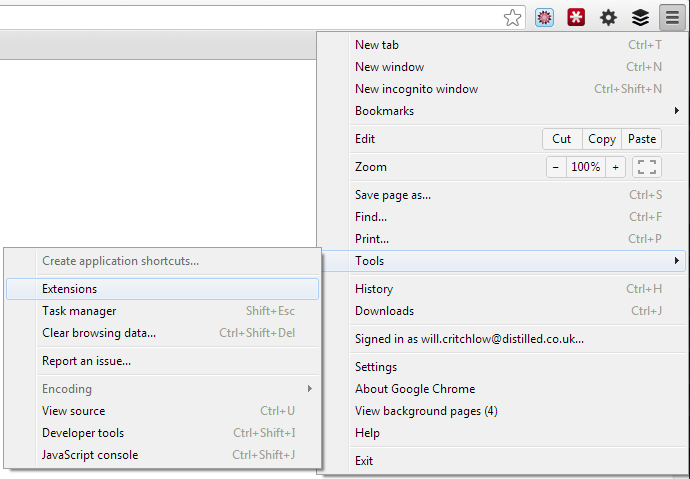Choose Clear browsing data option
Screen dimensions: 690x479
(99, 333)
